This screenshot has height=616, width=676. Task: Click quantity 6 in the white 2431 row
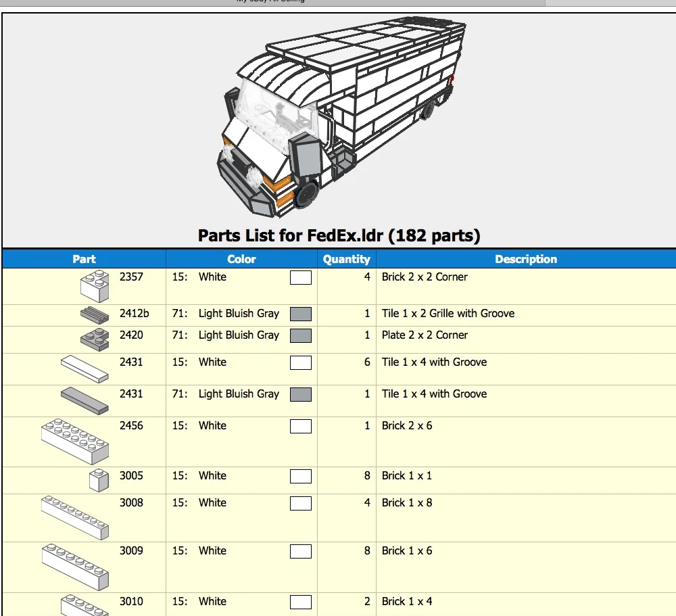(x=367, y=362)
